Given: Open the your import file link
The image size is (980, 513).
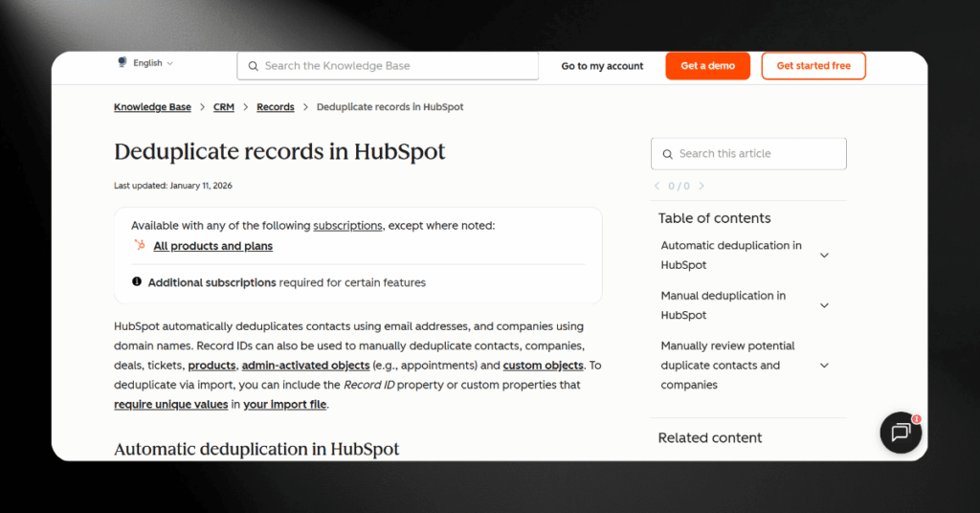Looking at the screenshot, I should (x=285, y=404).
